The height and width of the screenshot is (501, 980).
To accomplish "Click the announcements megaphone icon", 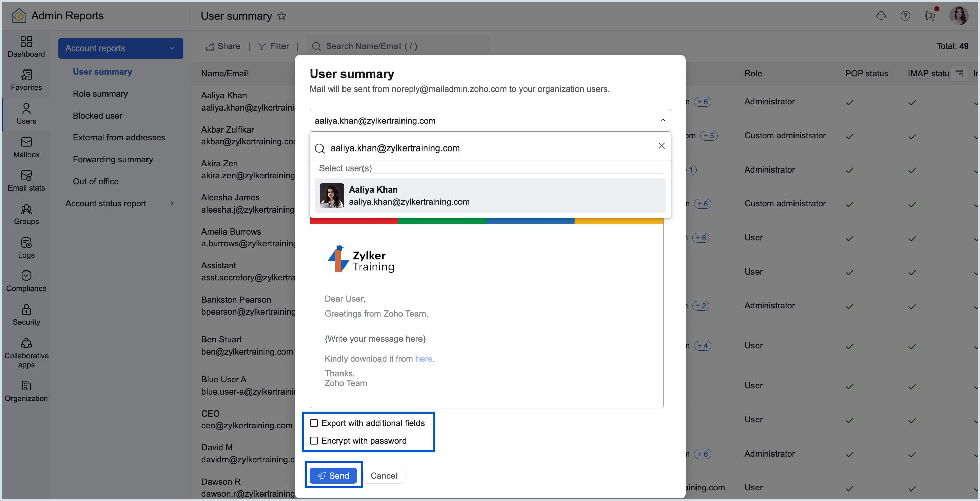I will pos(930,16).
